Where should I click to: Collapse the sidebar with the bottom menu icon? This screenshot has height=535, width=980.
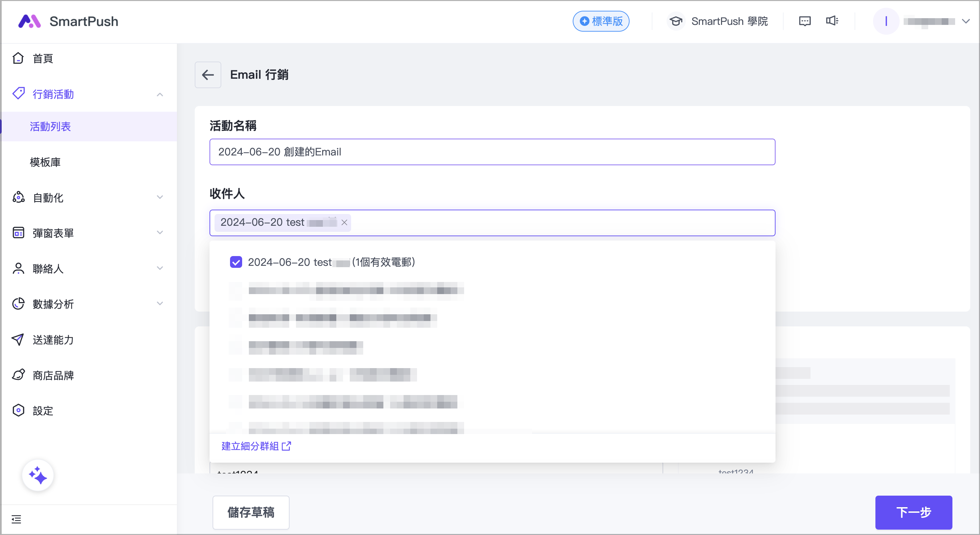(x=16, y=519)
